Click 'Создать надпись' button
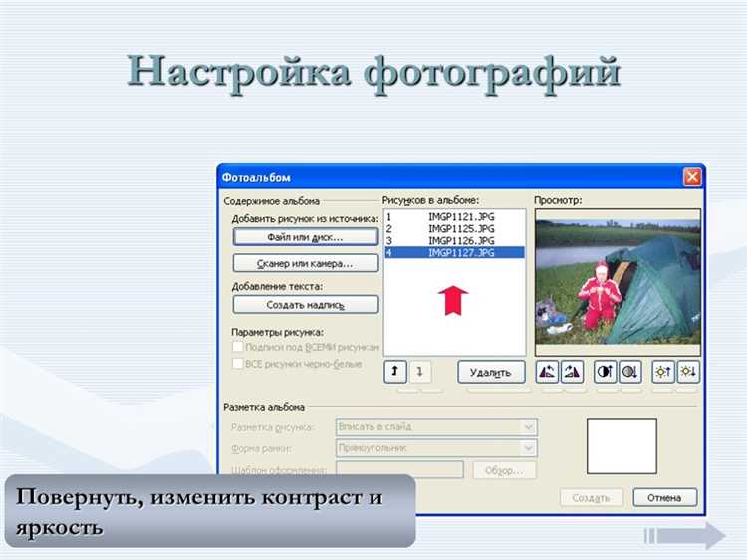This screenshot has height=560, width=747. tap(306, 305)
